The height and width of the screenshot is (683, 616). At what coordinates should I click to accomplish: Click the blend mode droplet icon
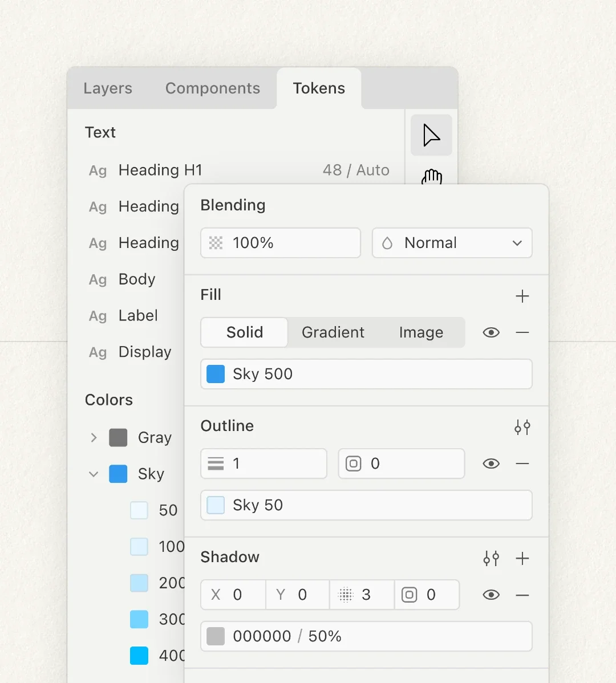coord(387,243)
